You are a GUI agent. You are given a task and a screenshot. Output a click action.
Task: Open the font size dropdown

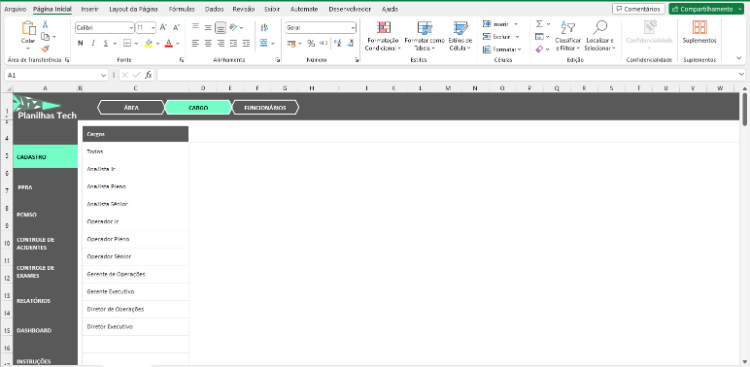153,28
